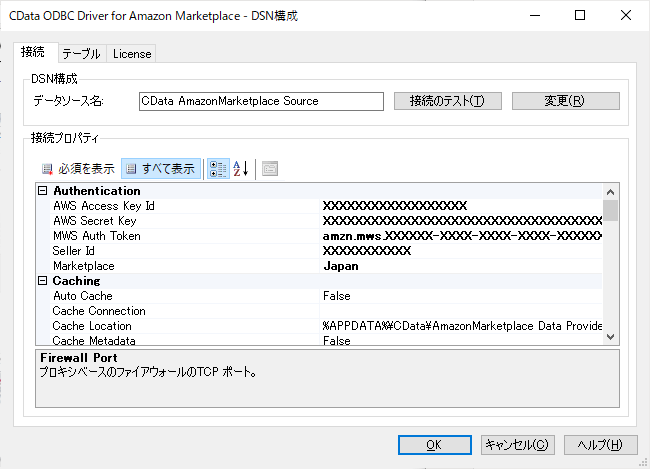Click the scroll down arrow of property grid
This screenshot has height=469, width=650.
[610, 337]
